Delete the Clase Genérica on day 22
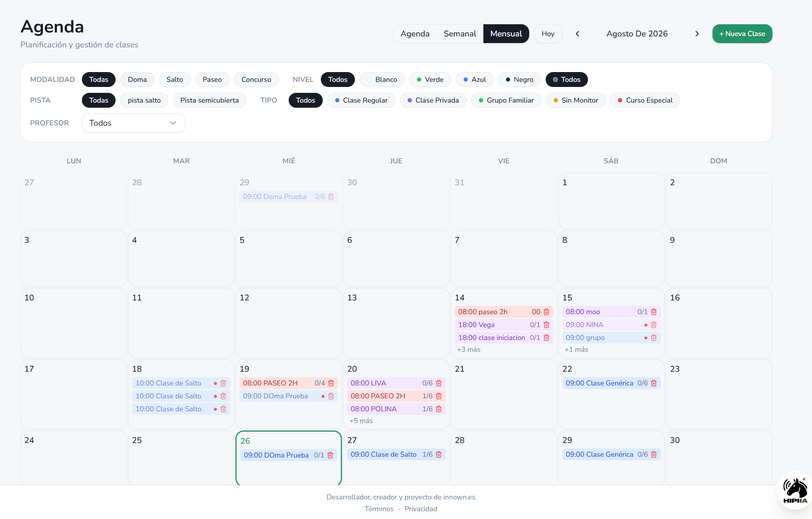The width and height of the screenshot is (812, 519). pyautogui.click(x=654, y=383)
